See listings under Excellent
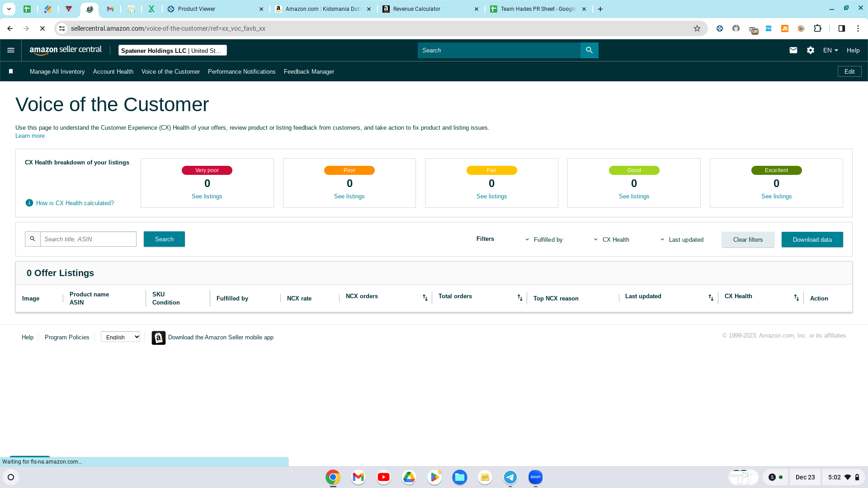The height and width of the screenshot is (488, 868). 777,197
